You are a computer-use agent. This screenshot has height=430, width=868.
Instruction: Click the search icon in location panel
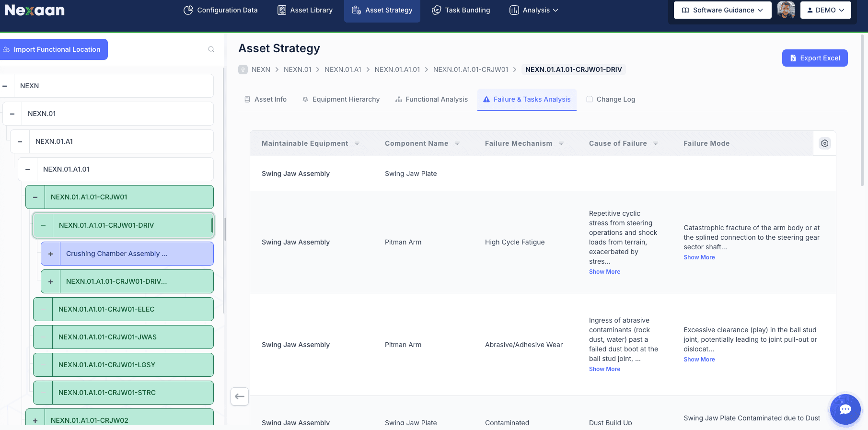point(211,49)
